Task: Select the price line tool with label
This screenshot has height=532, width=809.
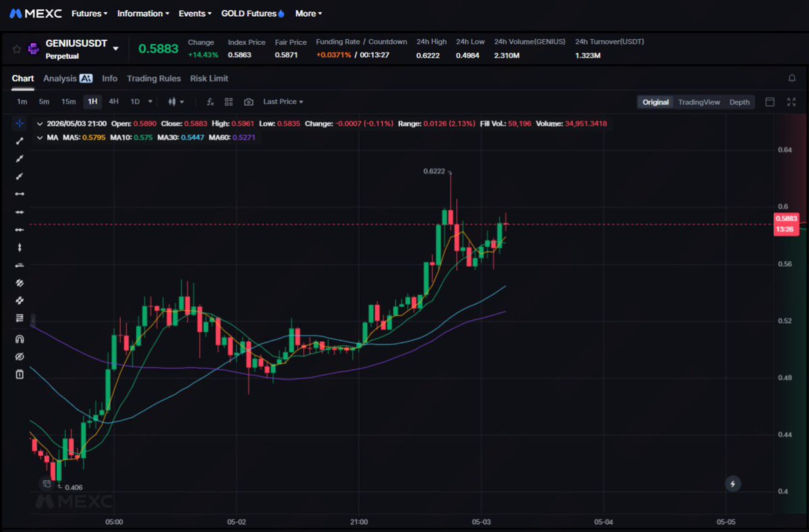Action: pyautogui.click(x=20, y=265)
